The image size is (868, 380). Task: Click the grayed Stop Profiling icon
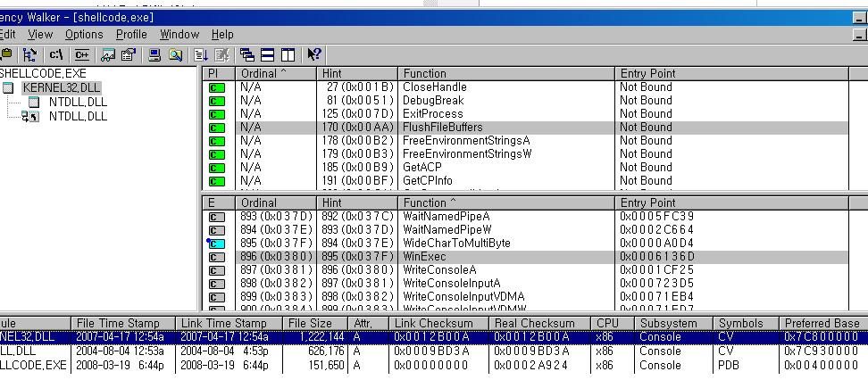221,54
